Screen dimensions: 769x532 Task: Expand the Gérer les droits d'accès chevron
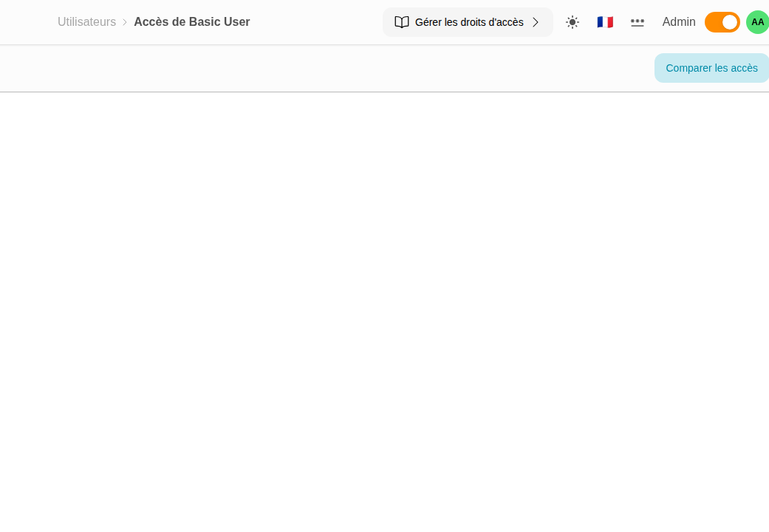click(536, 22)
